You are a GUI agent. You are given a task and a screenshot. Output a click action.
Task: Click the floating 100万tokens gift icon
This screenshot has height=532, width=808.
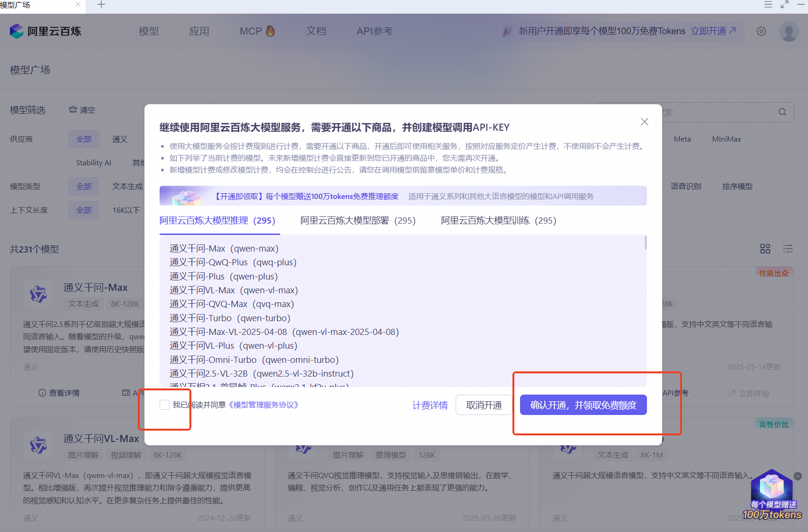772,495
